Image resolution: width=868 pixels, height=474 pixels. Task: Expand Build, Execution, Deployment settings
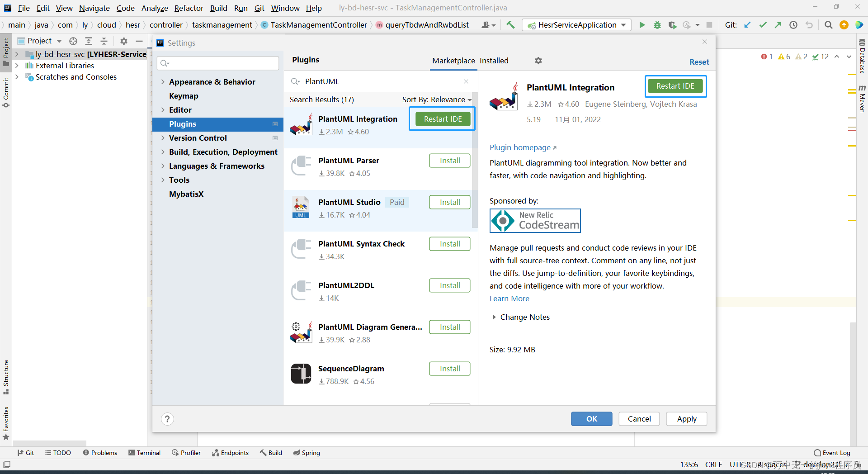163,152
